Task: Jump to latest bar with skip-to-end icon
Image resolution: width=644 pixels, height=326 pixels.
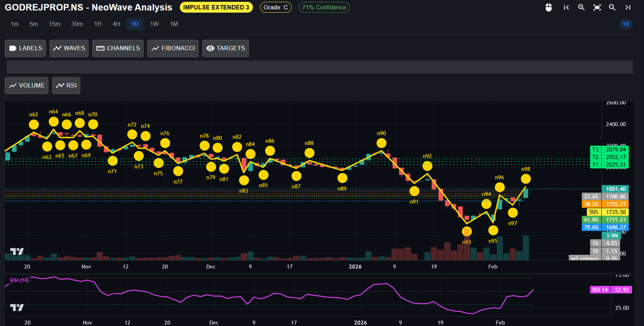Action: (628, 8)
